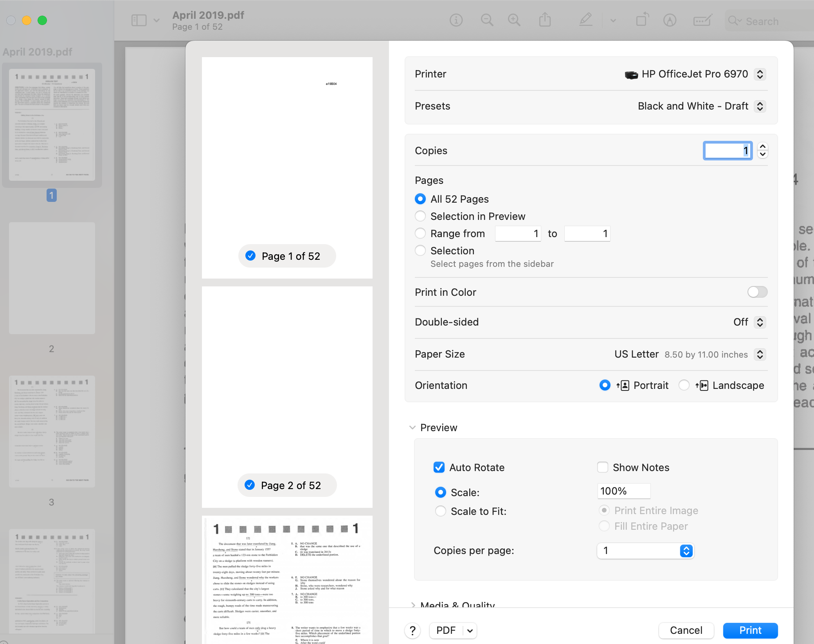Viewport: 814px width, 644px height.
Task: Open the PDF button menu
Action: tap(468, 630)
